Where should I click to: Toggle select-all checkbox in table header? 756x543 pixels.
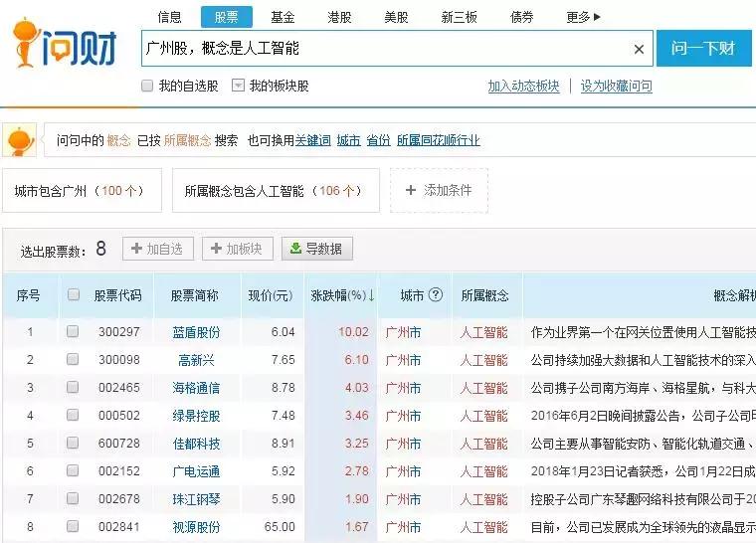[74, 294]
